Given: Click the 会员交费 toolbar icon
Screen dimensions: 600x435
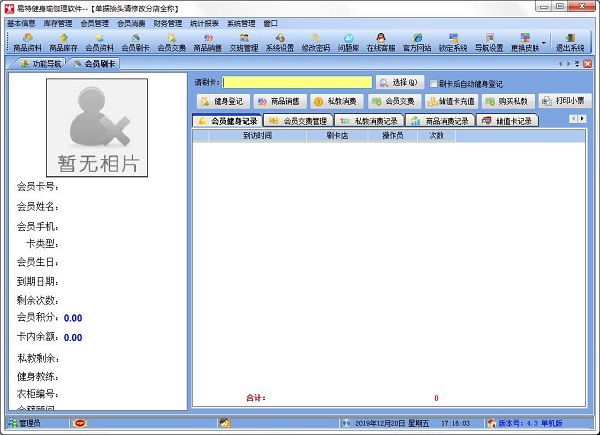Looking at the screenshot, I should tap(172, 42).
